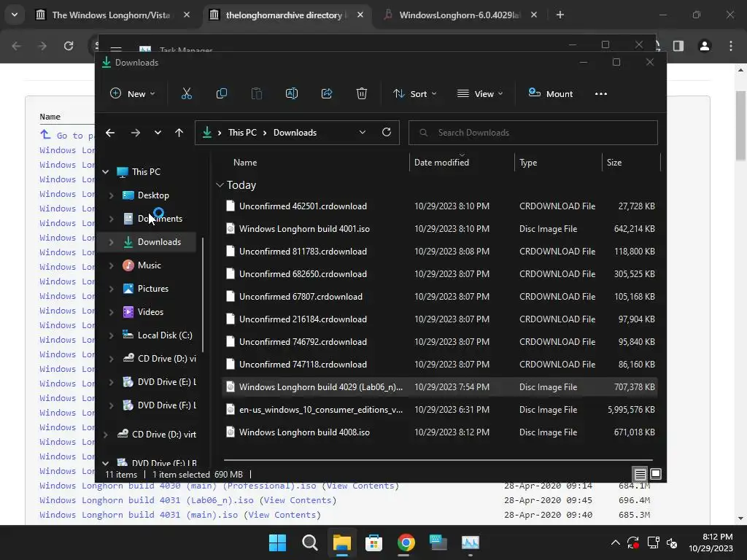Sort by the Name column header

(x=245, y=163)
